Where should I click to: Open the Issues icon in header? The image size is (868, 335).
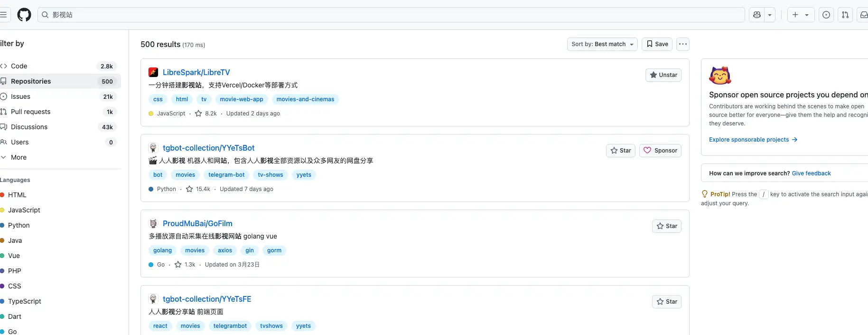tap(826, 15)
